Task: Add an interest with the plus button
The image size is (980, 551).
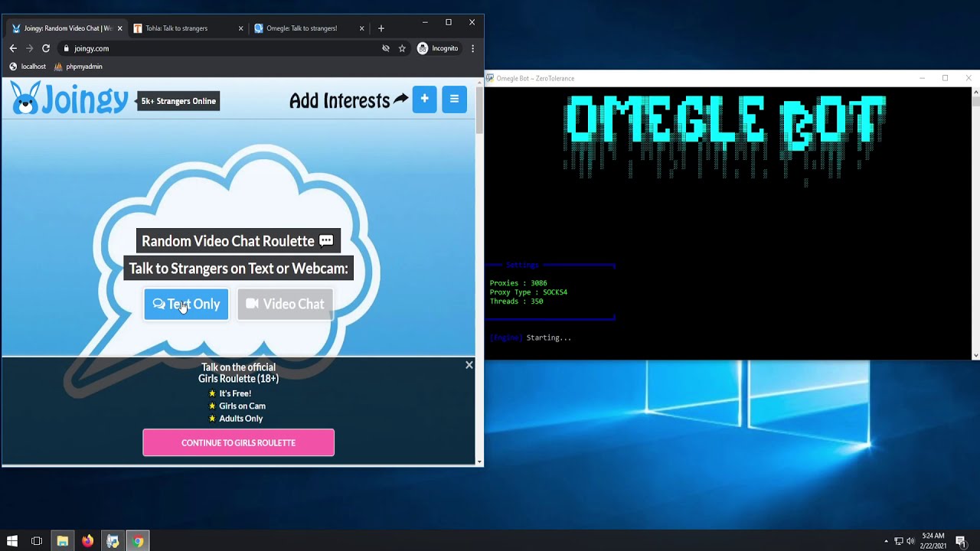Action: pyautogui.click(x=424, y=99)
